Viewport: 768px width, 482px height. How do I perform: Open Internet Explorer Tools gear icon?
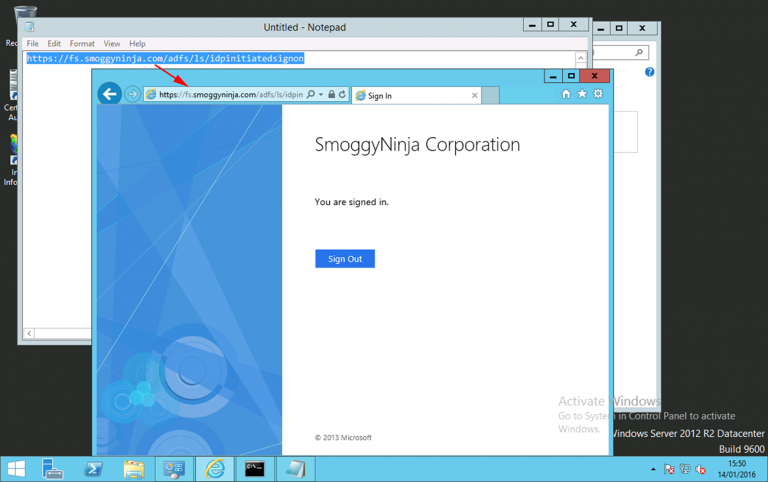[x=598, y=94]
